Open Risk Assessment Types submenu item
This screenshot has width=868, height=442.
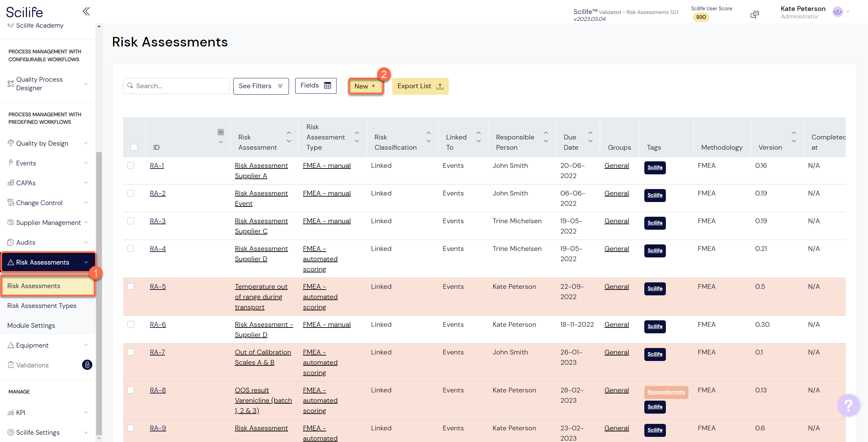tap(42, 306)
